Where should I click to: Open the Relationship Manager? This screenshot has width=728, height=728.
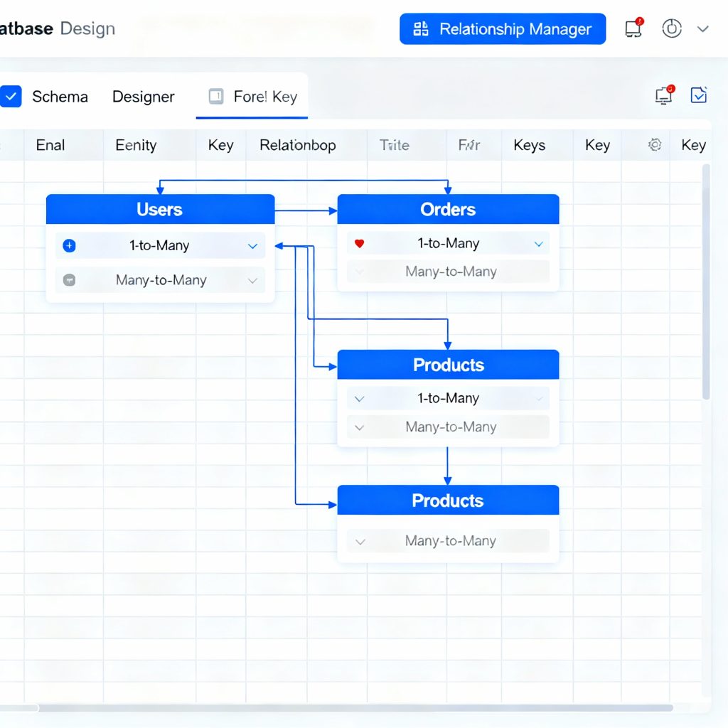point(503,29)
